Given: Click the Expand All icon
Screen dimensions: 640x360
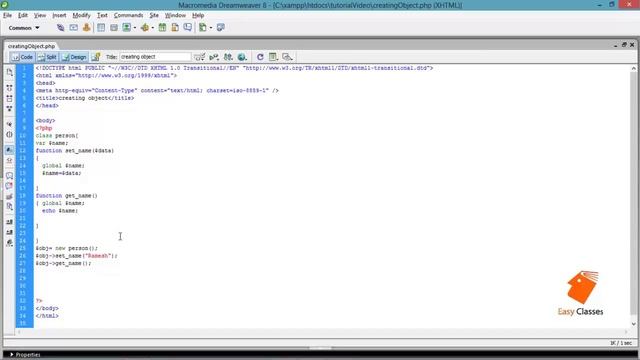Looking at the screenshot, I should point(9,109).
